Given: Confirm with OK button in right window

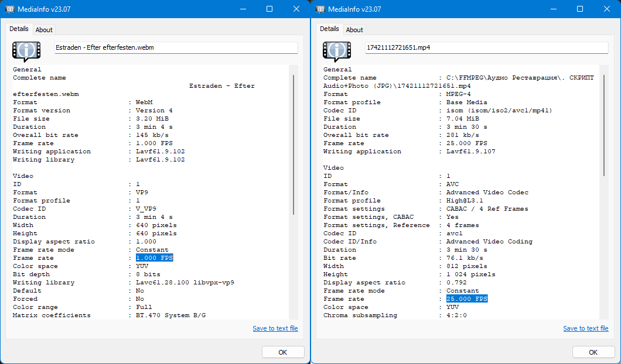Looking at the screenshot, I should coord(593,352).
